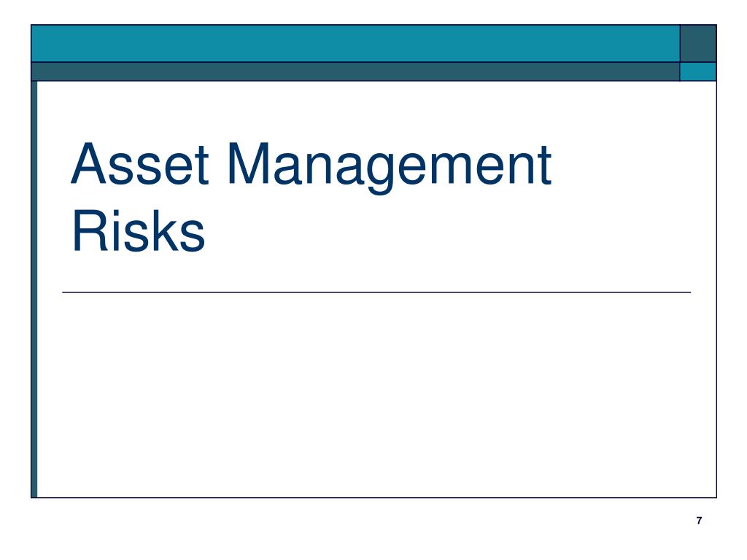
Task: Click the blank space between the header and the title
Action: click(x=376, y=109)
